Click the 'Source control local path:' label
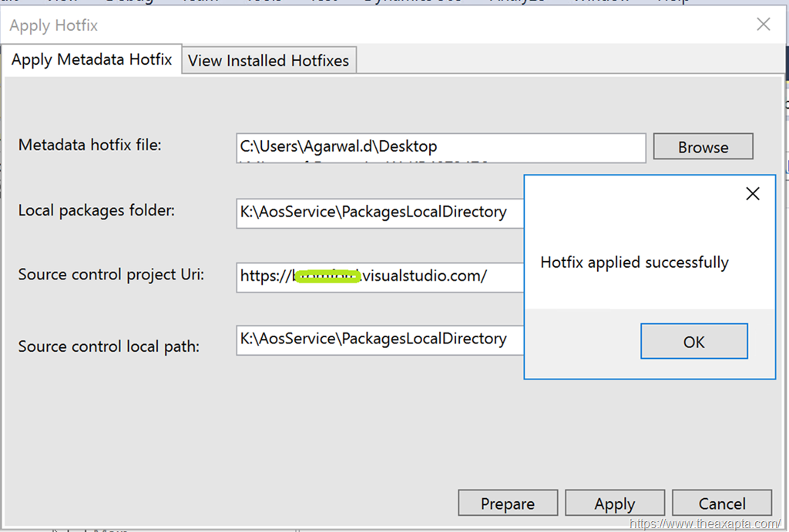This screenshot has width=789, height=532. 109,346
